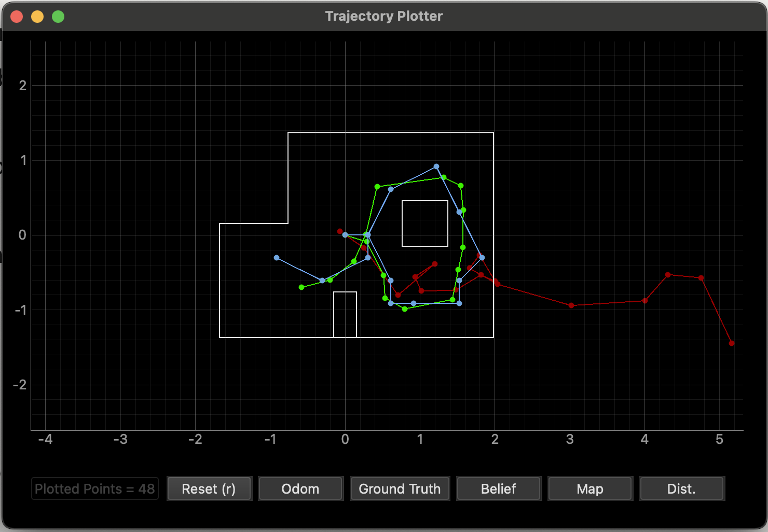Click the x-axis label -4
This screenshot has height=532, width=768.
tap(45, 439)
